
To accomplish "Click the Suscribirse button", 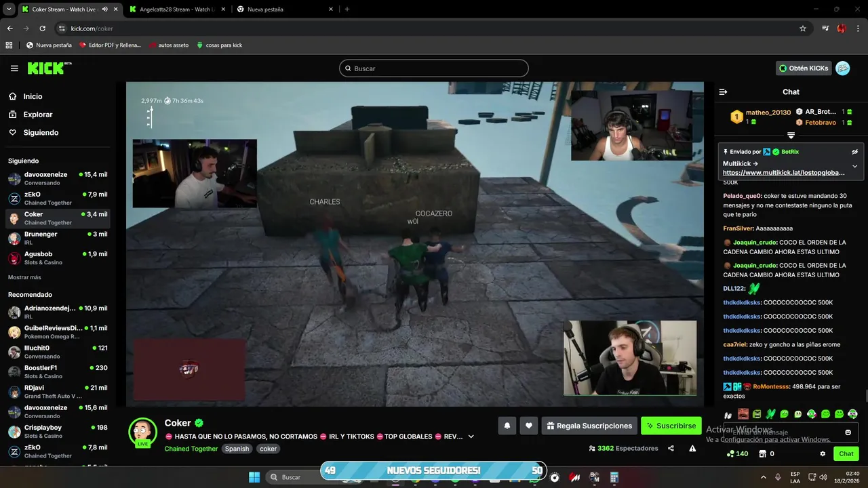I will tap(671, 426).
